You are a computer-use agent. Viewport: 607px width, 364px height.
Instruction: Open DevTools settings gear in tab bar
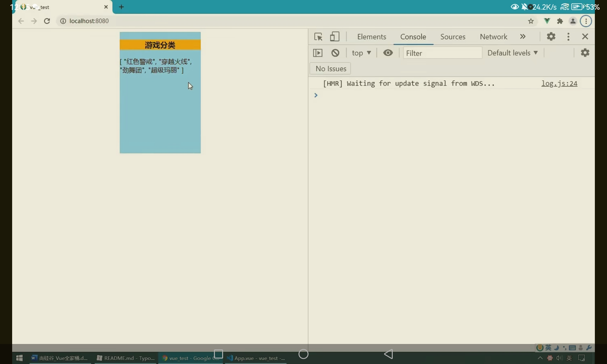[551, 37]
